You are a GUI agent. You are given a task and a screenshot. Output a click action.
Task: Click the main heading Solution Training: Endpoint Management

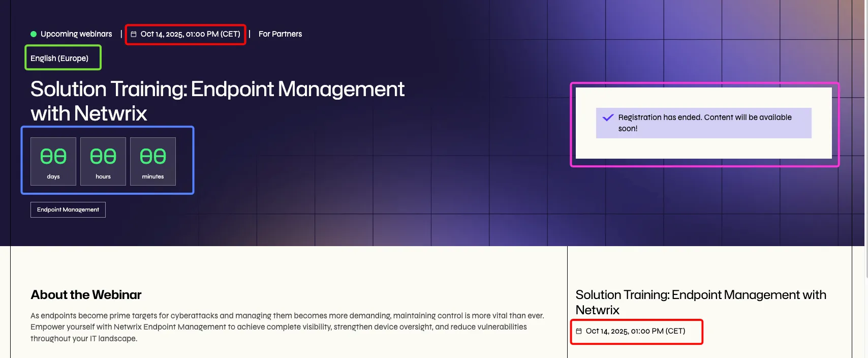click(218, 101)
